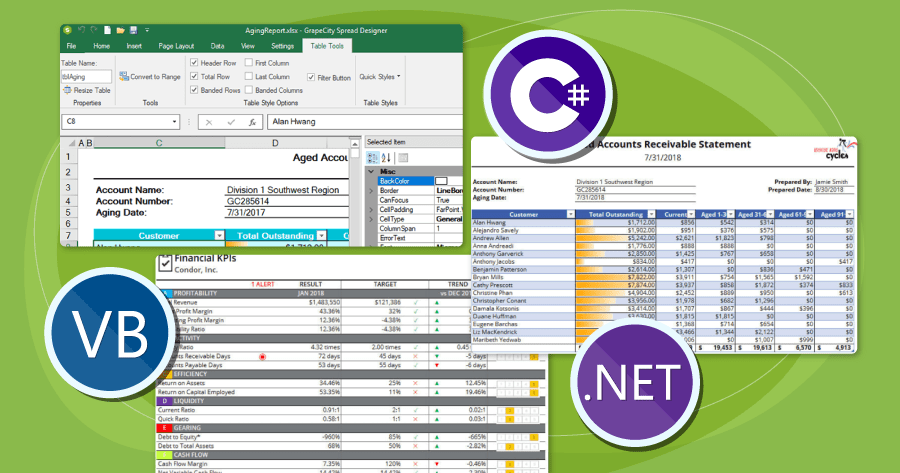Open the name box C8 dropdown arrow
900x473 pixels.
[174, 122]
